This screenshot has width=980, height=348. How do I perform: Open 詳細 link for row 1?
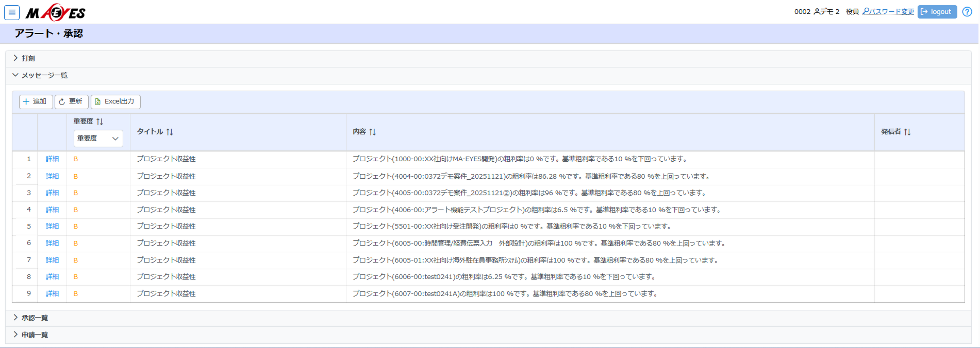point(52,159)
